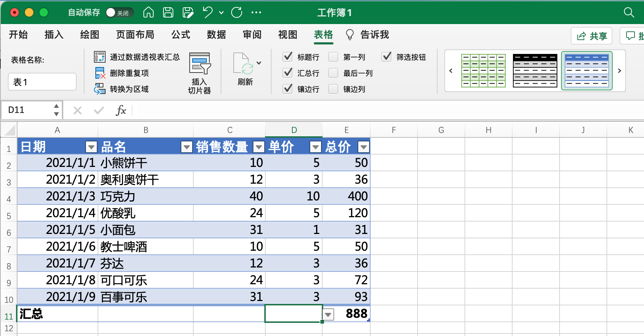Open the 总价 column filter dropdown
This screenshot has width=644, height=336.
(x=363, y=147)
